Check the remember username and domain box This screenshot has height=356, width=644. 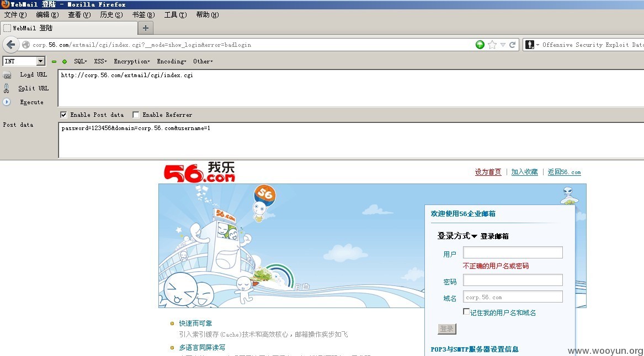point(466,312)
